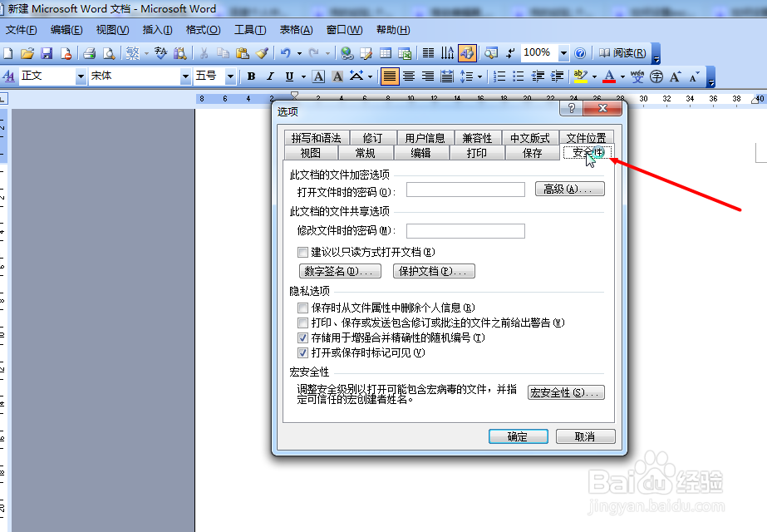Viewport: 767px width, 532px height.
Task: Expand the font size dropdown showing 五号
Action: point(230,76)
